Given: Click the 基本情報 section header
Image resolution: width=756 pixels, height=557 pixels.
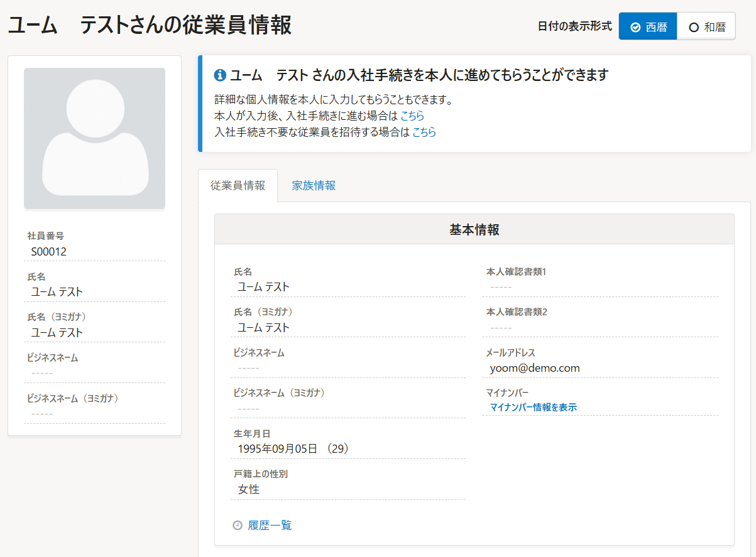Looking at the screenshot, I should pos(474,229).
